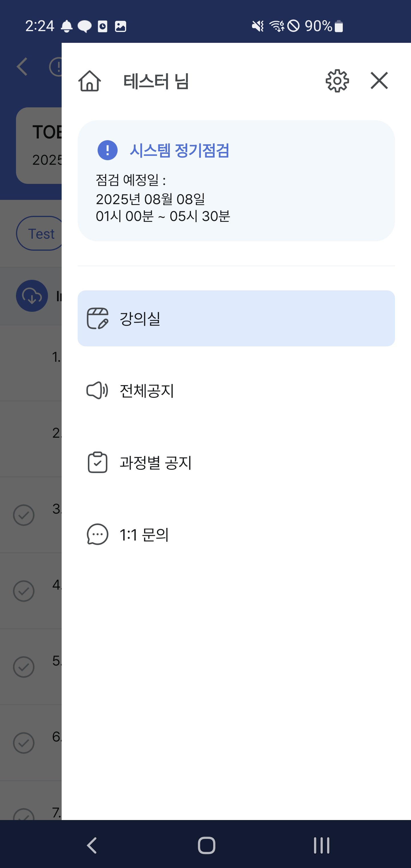Tap the chat bubble inquiry icon

coord(97,535)
